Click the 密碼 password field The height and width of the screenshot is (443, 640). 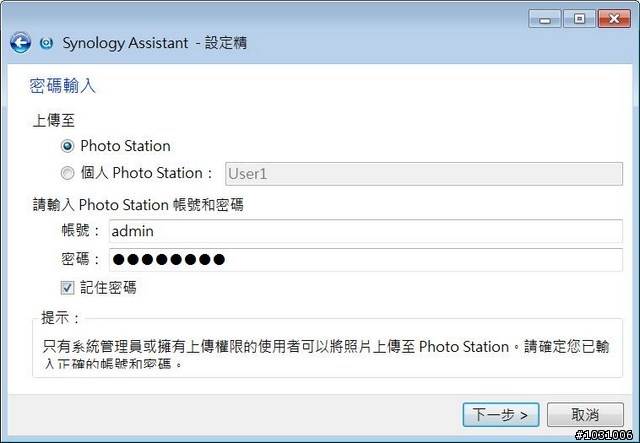click(366, 260)
